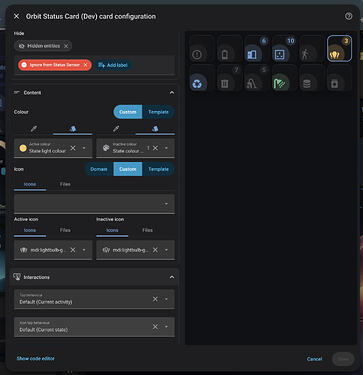Click the Content section icon
Viewport: 363px width, 375px height.
click(x=17, y=92)
